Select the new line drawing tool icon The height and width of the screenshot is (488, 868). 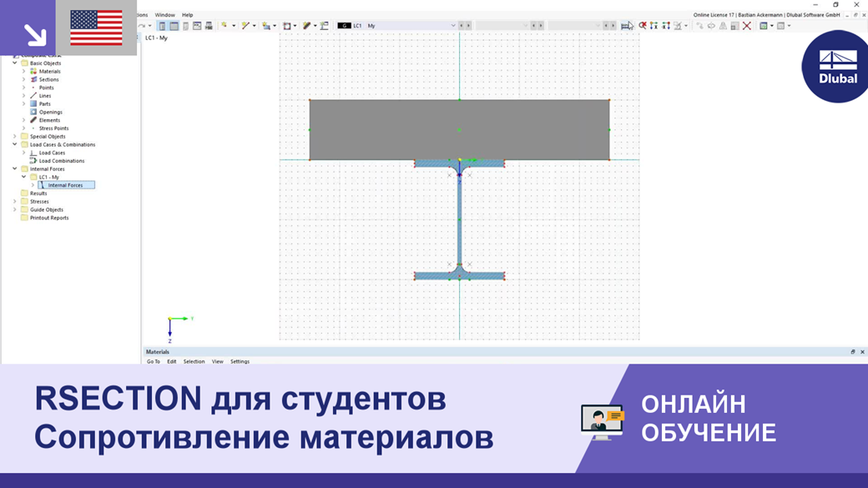(x=245, y=26)
